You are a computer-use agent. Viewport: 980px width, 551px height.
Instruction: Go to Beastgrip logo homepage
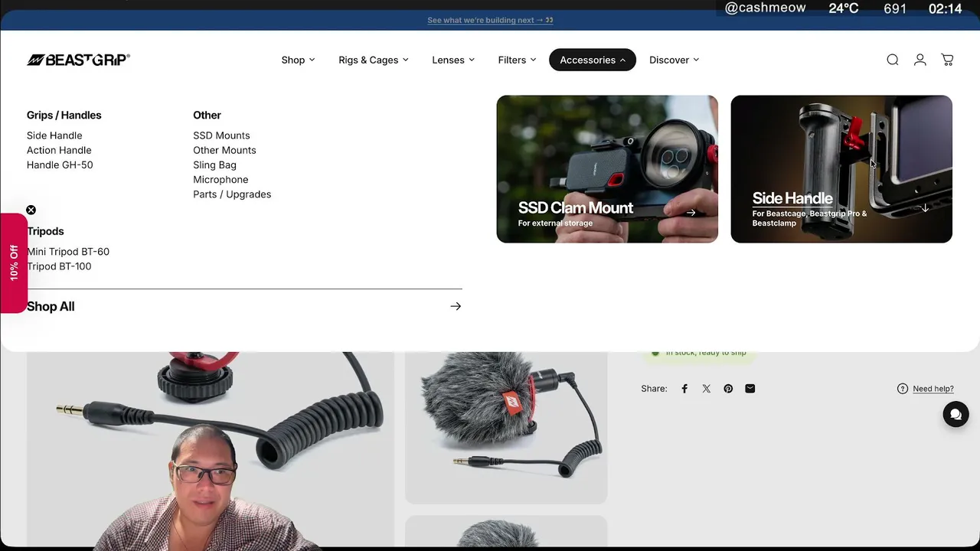(78, 60)
